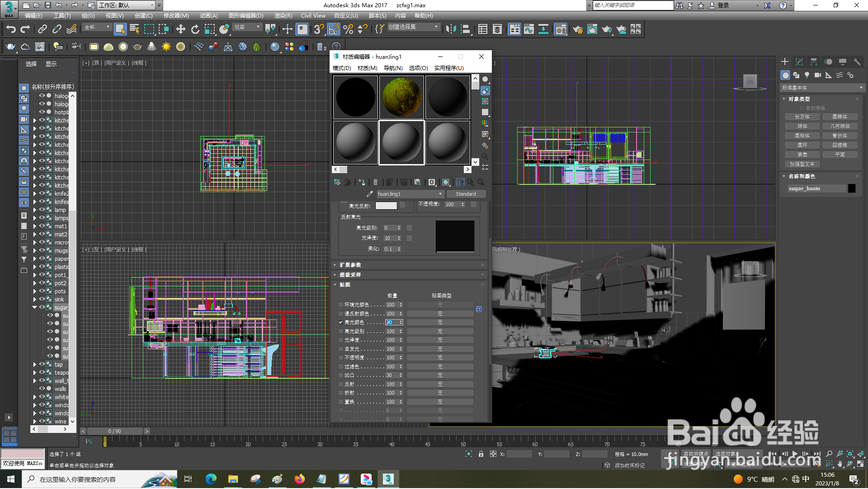The image size is (868, 489).
Task: Activate the Select Object tool
Action: [120, 29]
